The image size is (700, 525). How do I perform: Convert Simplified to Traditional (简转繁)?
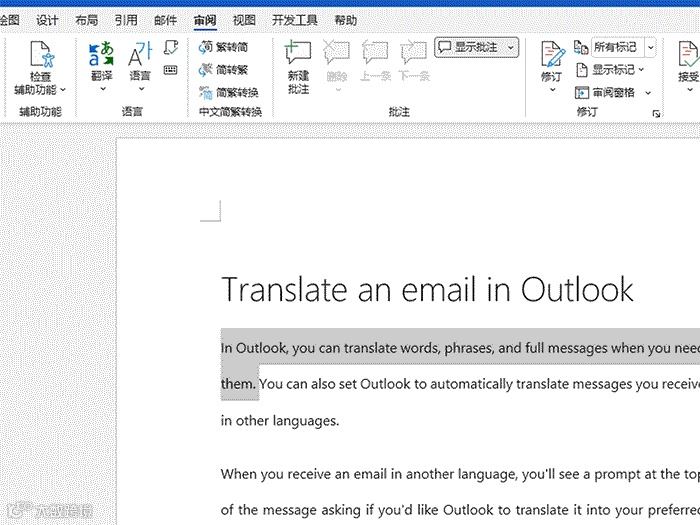(223, 70)
